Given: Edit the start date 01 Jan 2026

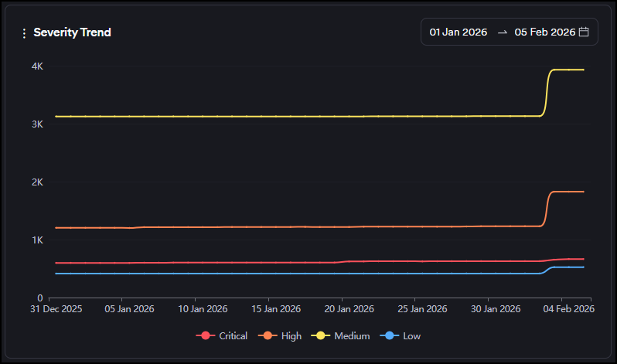Looking at the screenshot, I should 458,32.
